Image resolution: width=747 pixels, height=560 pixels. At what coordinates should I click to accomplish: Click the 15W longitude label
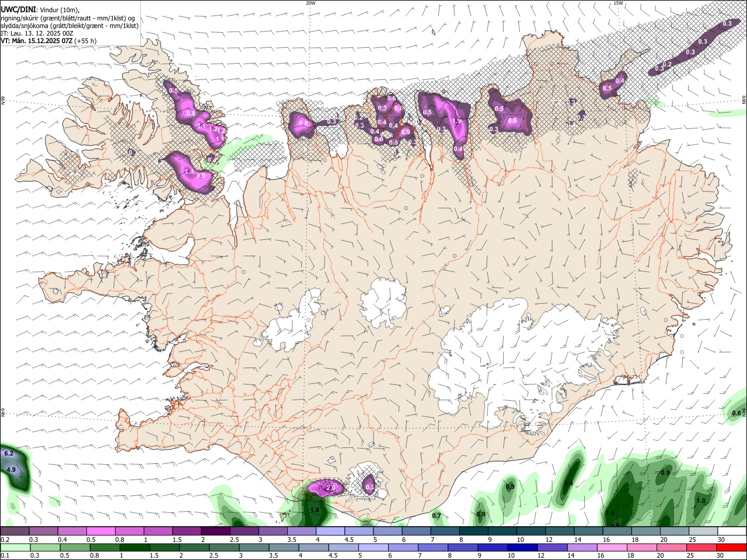(x=618, y=3)
